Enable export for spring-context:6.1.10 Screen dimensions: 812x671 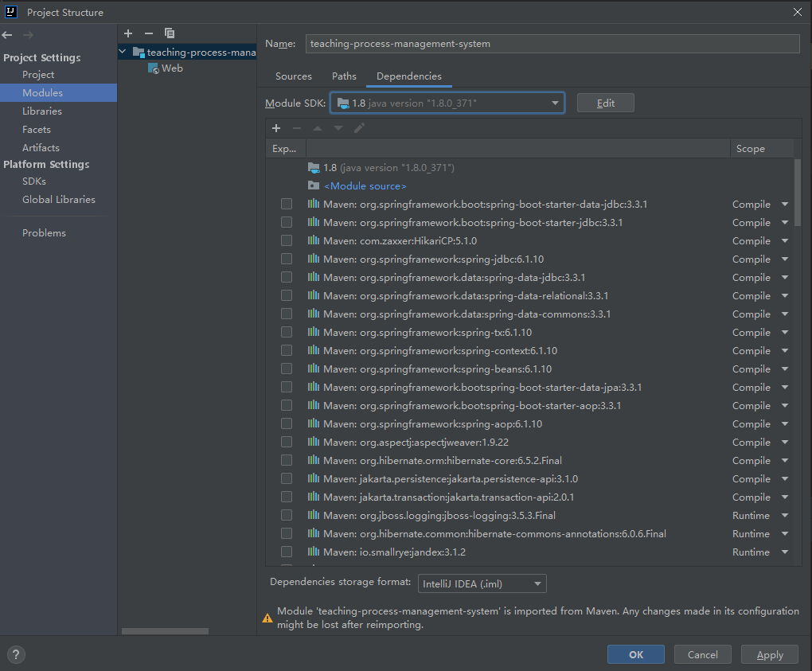287,350
